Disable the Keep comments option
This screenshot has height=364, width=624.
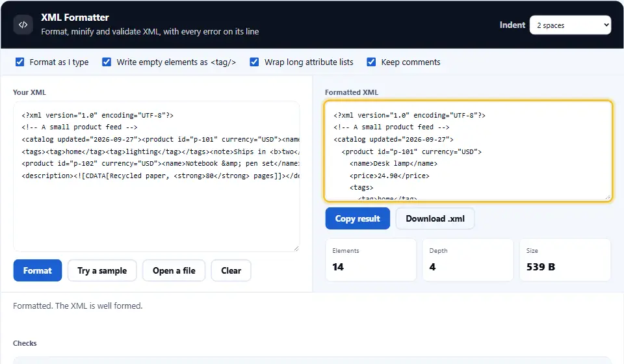pos(371,62)
